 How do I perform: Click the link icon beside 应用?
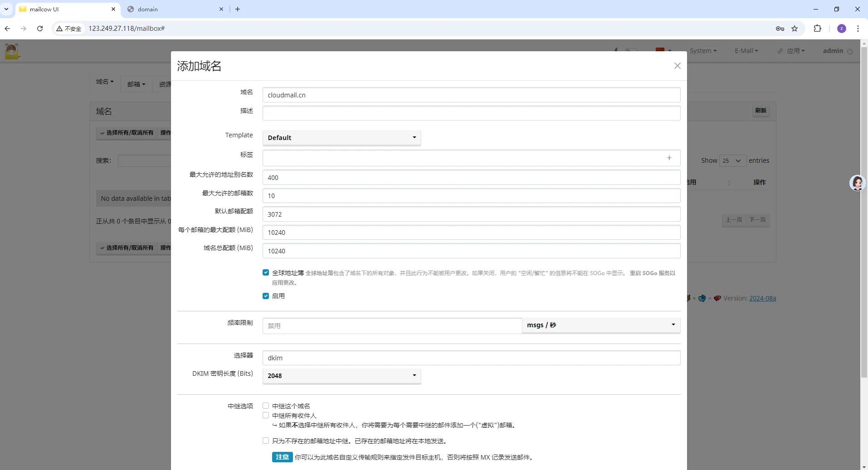click(x=780, y=51)
